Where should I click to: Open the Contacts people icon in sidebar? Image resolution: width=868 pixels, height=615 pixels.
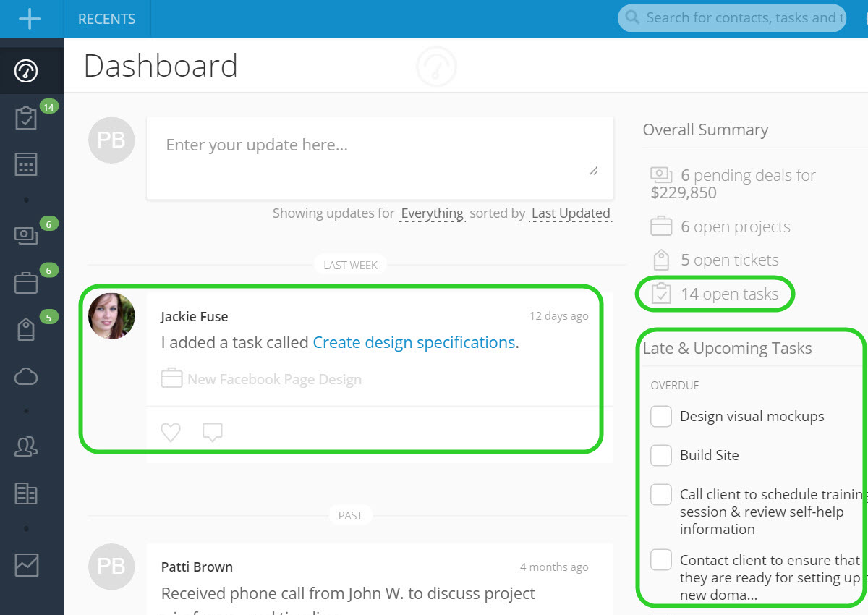click(26, 446)
